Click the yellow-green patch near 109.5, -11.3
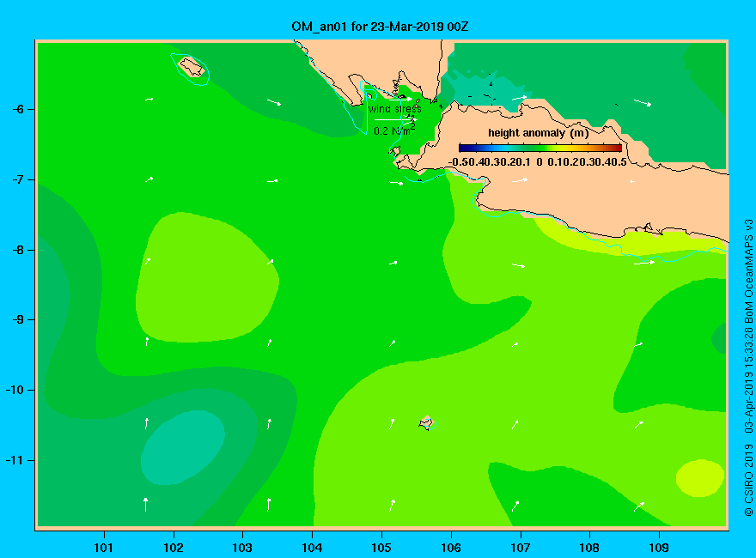The height and width of the screenshot is (558, 756). pyautogui.click(x=700, y=478)
